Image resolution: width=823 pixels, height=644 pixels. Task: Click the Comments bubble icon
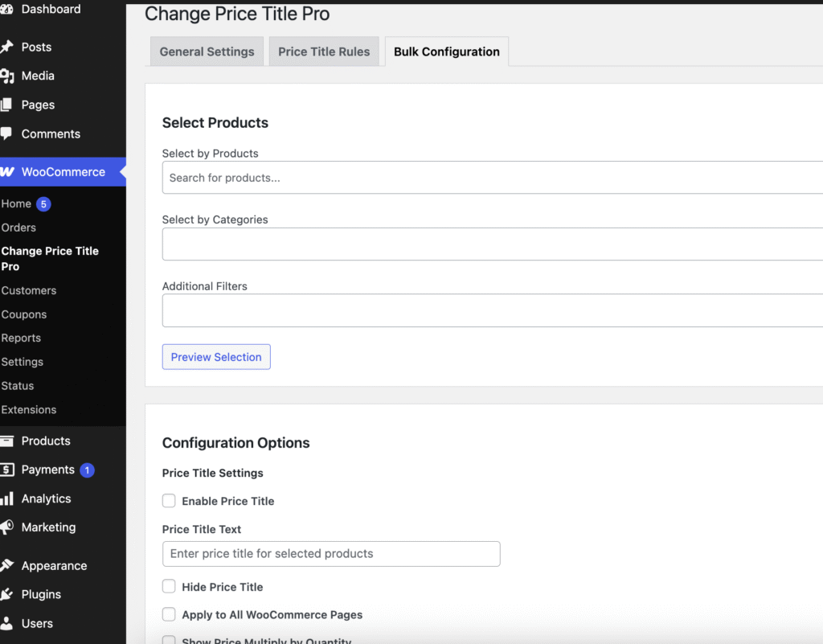point(6,133)
